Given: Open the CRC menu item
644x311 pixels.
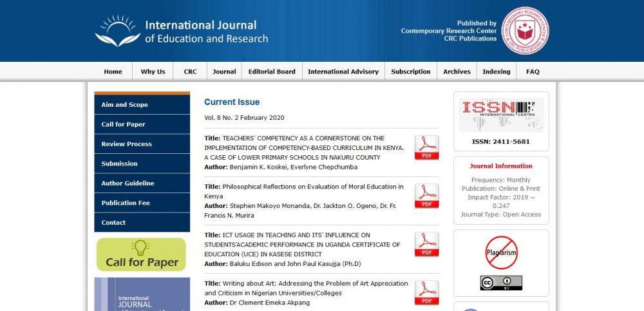Looking at the screenshot, I should 190,71.
